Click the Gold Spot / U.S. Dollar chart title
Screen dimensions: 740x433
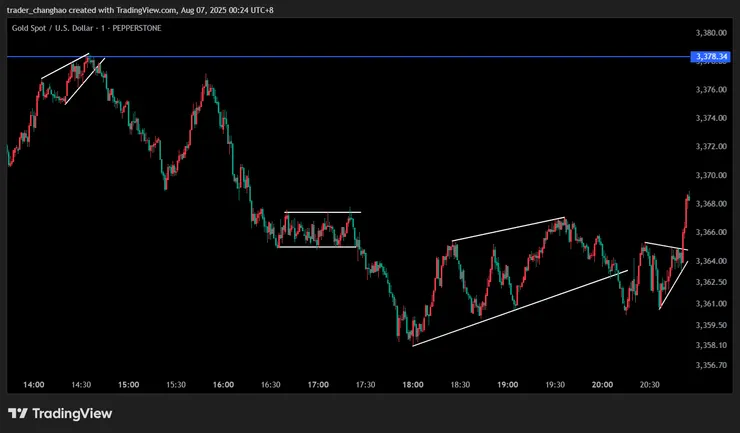click(x=86, y=28)
